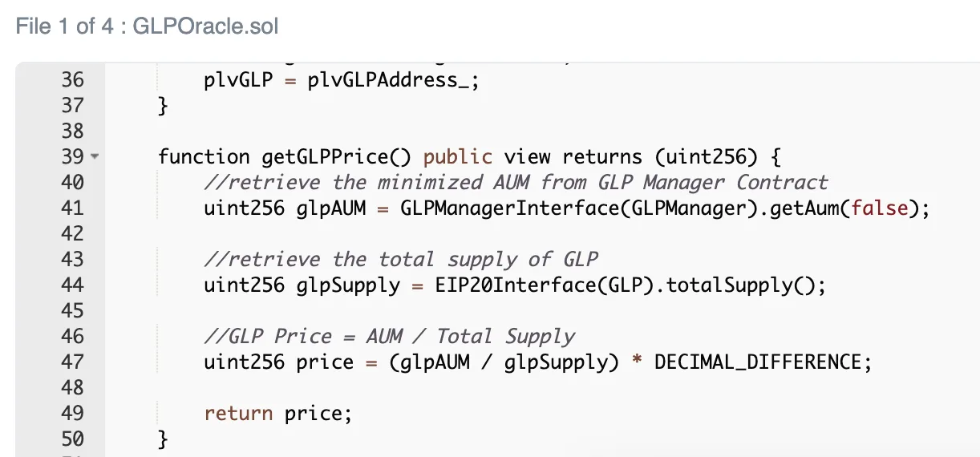Click the comment about minimized AUM

coord(516,183)
